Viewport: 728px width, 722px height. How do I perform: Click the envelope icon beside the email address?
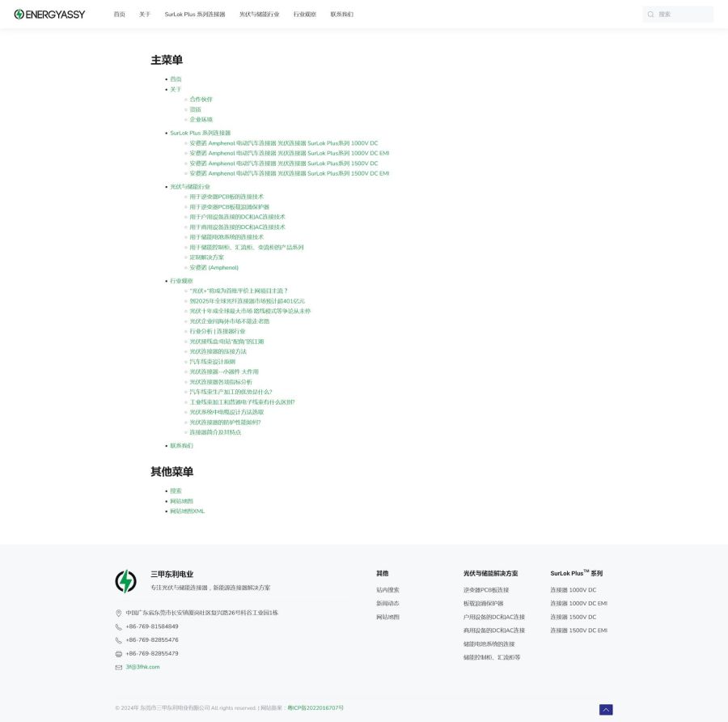click(119, 667)
